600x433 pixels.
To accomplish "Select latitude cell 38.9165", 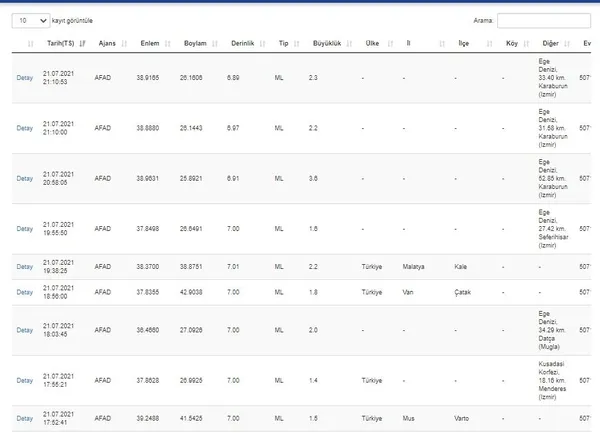I will coord(148,78).
